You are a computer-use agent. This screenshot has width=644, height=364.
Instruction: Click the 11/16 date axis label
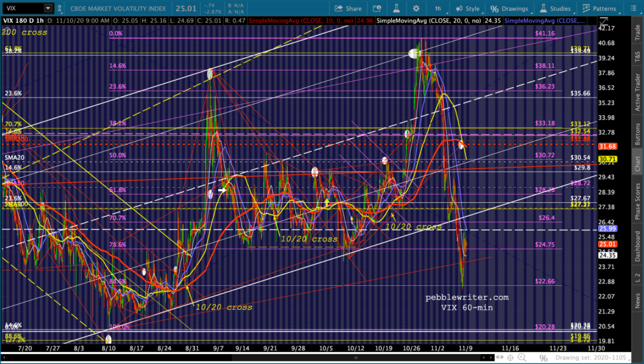511,348
